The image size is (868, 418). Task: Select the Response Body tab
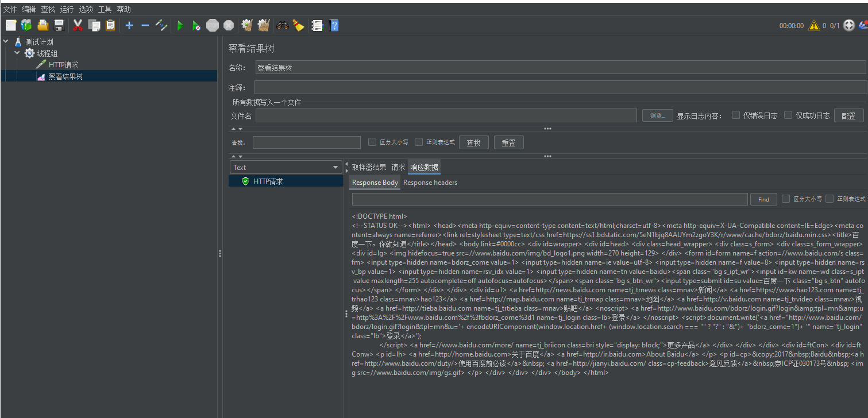click(x=375, y=183)
